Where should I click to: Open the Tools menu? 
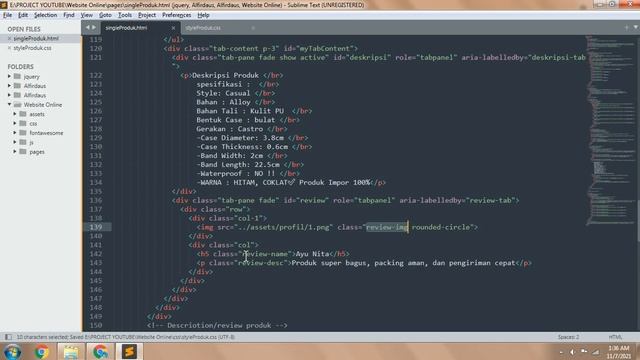coord(125,15)
